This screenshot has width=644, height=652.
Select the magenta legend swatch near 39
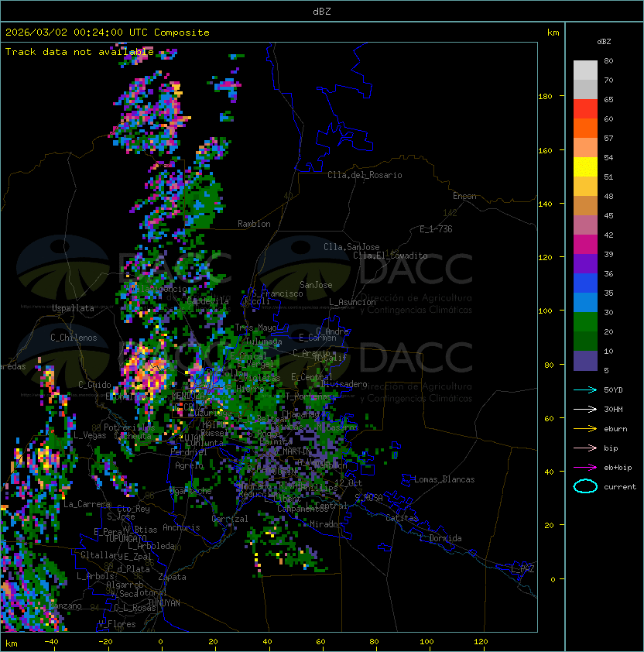[585, 245]
